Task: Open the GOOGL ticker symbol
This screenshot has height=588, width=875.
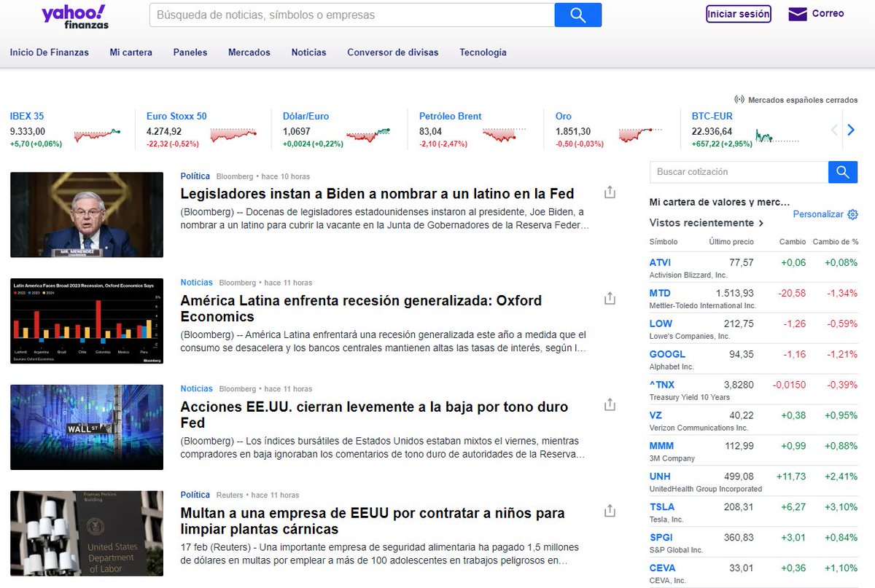Action: 668,354
